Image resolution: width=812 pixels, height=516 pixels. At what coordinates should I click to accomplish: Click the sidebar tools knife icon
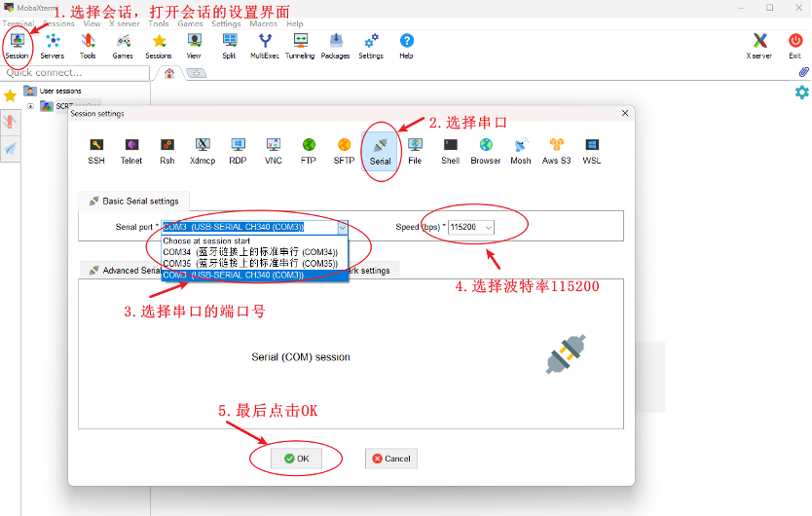point(10,123)
